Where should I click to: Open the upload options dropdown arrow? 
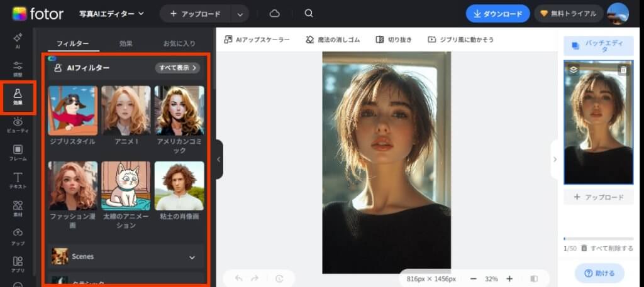coord(240,14)
